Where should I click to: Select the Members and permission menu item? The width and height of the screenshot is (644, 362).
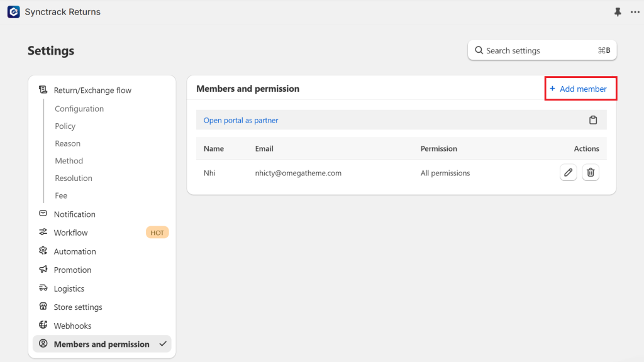102,344
